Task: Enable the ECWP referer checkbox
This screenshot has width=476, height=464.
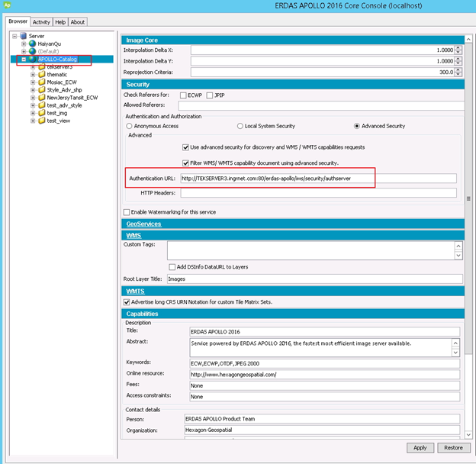Action: pyautogui.click(x=183, y=95)
